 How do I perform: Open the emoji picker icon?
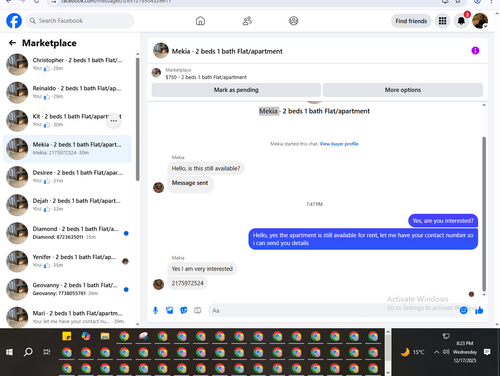pos(464,310)
